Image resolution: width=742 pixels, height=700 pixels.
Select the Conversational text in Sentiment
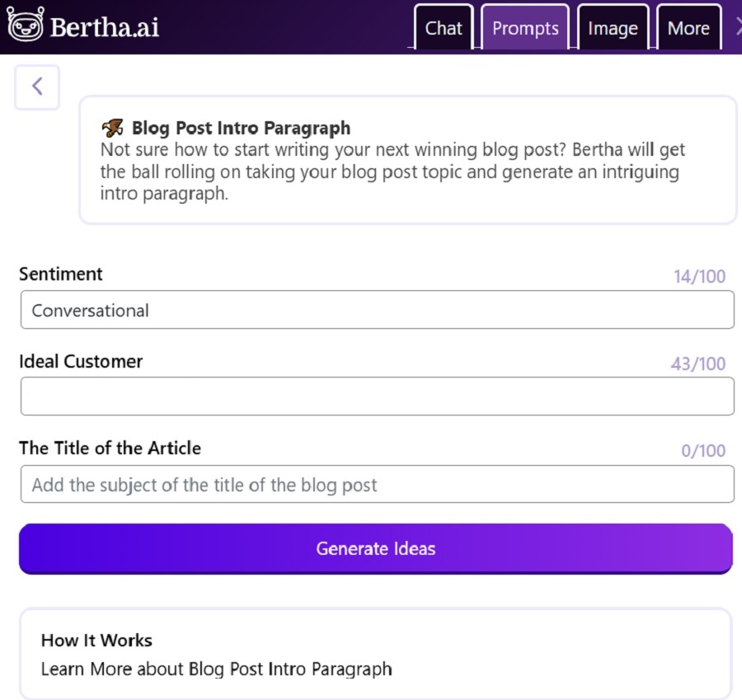coord(90,310)
